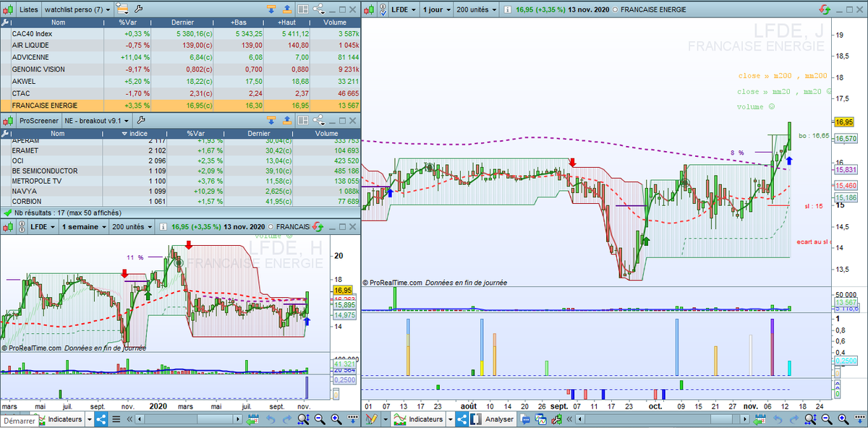Sort watchlist by +Bas column header
Image resolution: width=868 pixels, height=428 pixels.
[x=237, y=22]
